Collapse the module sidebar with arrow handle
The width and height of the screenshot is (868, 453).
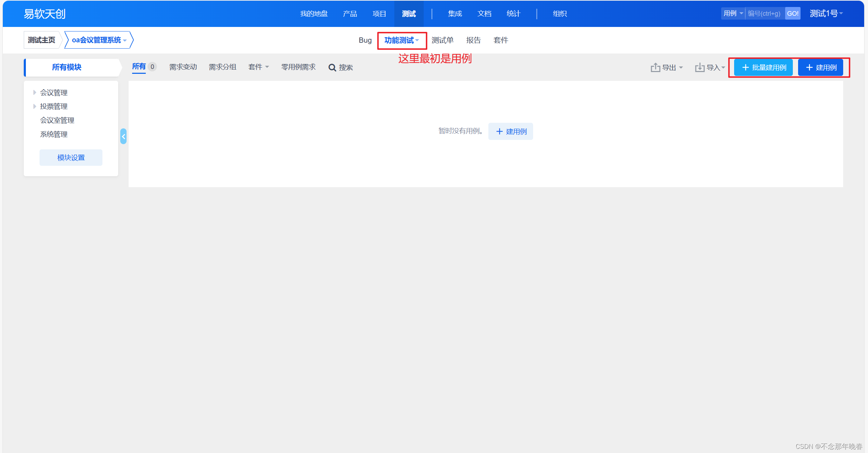click(123, 136)
